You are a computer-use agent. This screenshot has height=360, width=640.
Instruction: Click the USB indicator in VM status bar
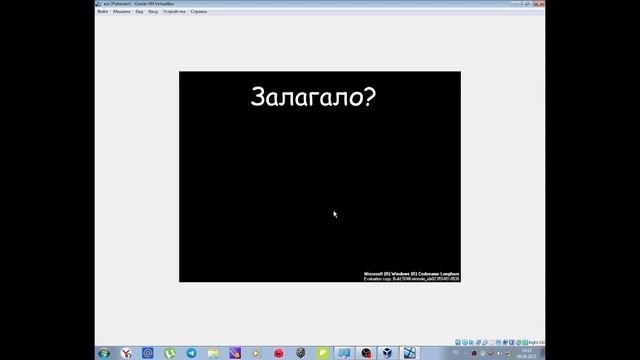click(x=485, y=342)
